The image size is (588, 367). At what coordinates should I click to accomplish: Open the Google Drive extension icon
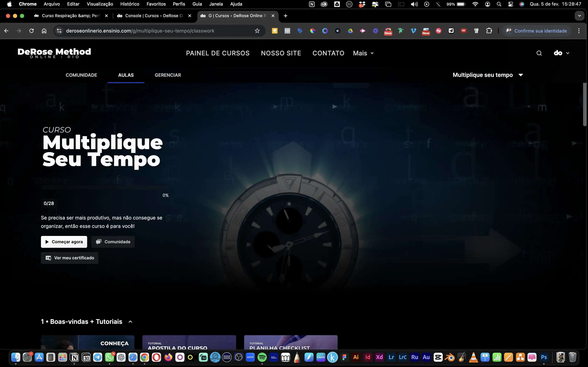click(350, 31)
